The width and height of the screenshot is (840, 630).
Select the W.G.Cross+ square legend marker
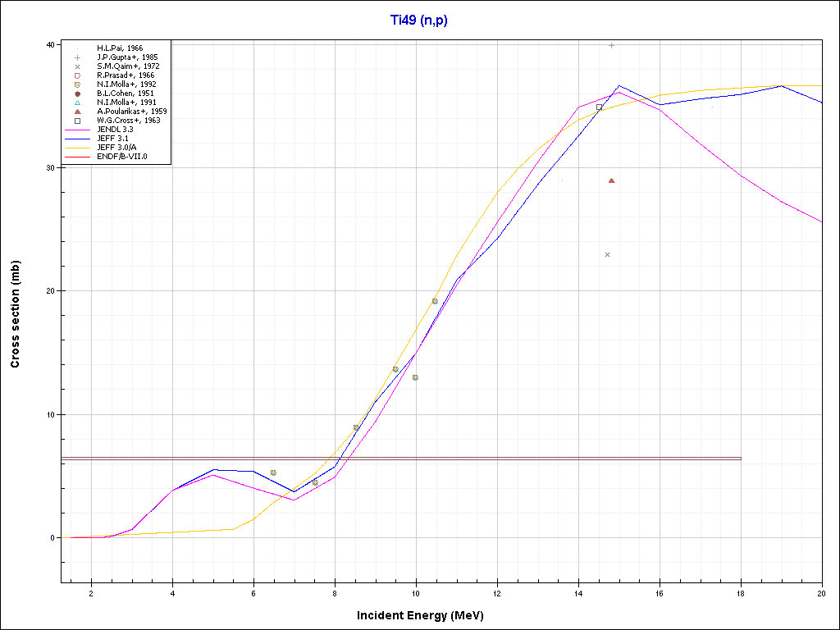tap(77, 121)
